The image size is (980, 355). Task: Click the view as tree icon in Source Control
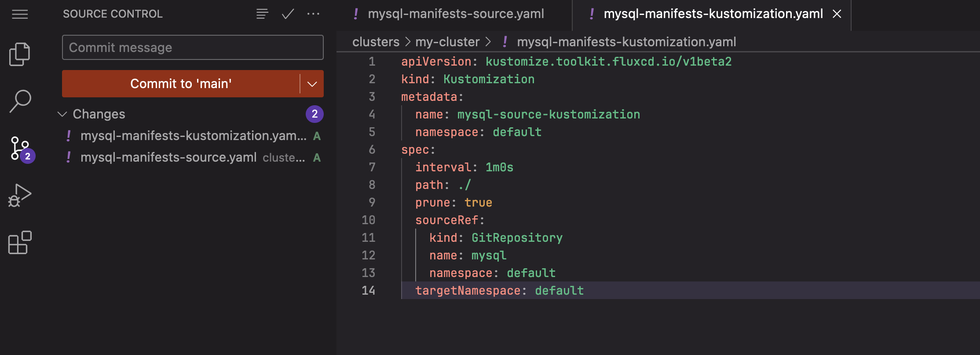(x=262, y=14)
